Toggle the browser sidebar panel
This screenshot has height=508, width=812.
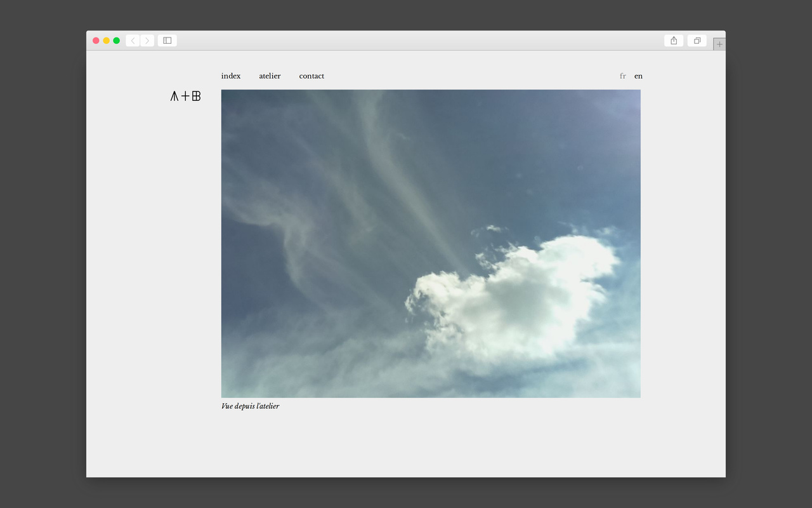167,41
